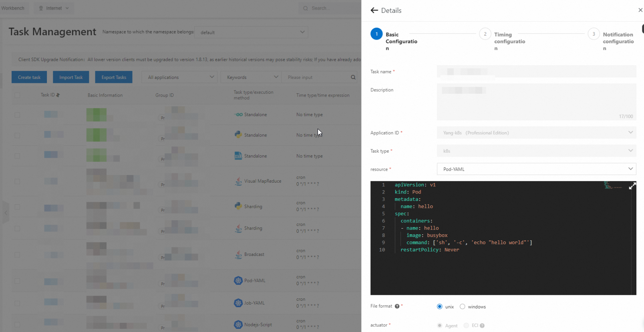Tick the select-all checkbox in table header
Screen dimensions: 644x332
tap(17, 95)
